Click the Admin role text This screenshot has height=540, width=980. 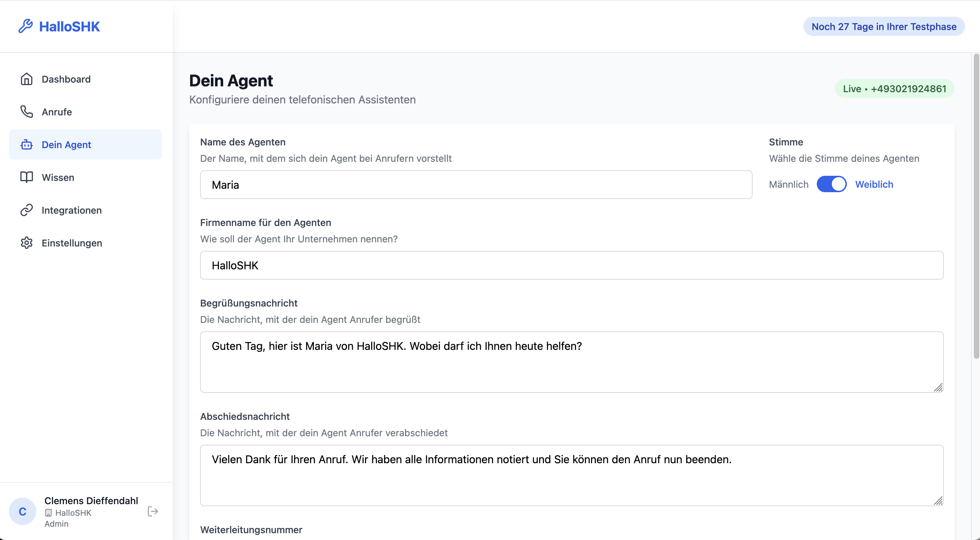(56, 524)
